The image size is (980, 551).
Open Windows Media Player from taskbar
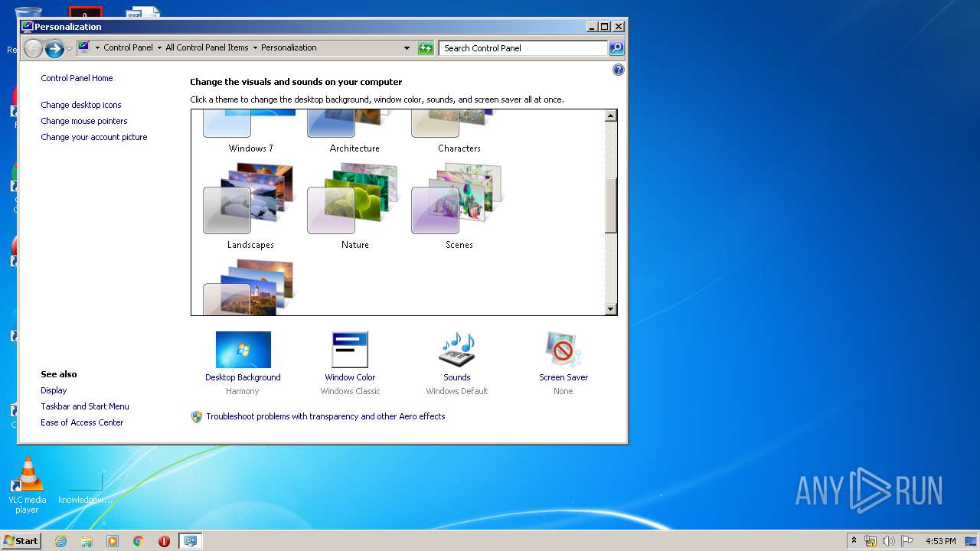[x=113, y=541]
